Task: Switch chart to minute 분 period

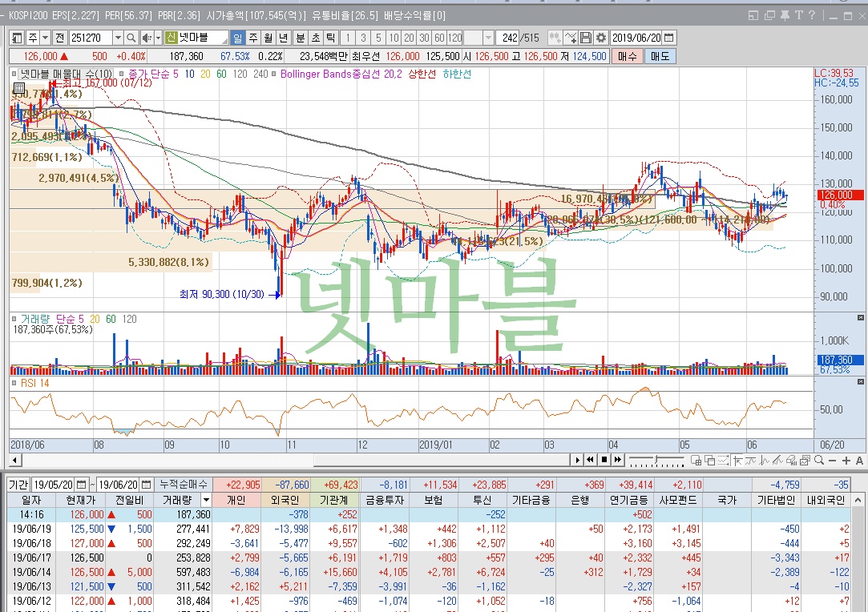Action: pos(300,38)
